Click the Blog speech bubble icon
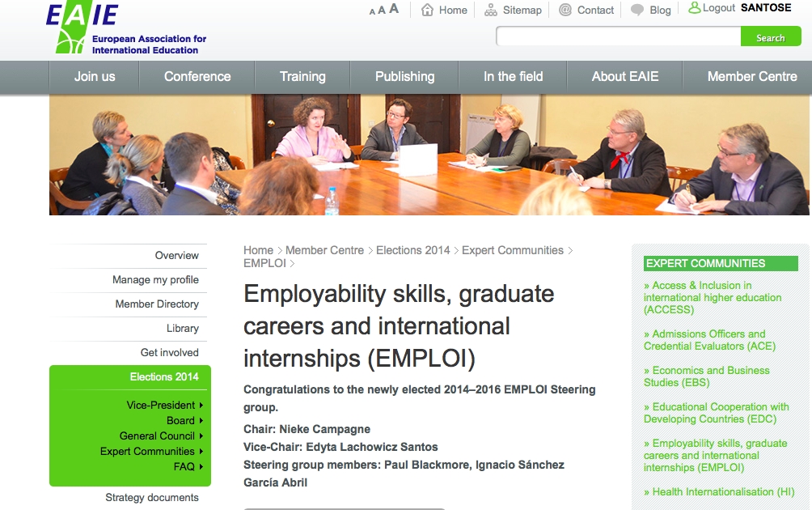Image resolution: width=812 pixels, height=510 pixels. [x=637, y=11]
